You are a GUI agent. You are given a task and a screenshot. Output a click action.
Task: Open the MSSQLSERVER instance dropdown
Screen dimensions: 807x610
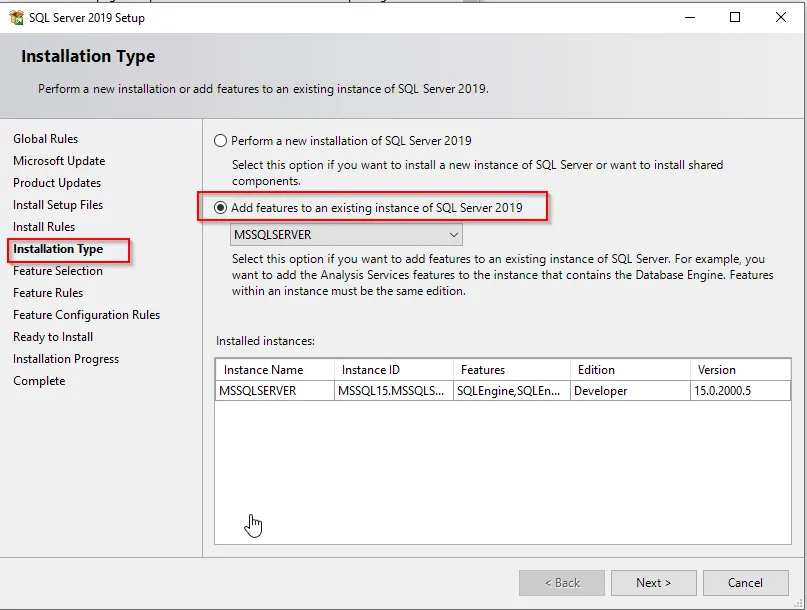[x=346, y=235]
